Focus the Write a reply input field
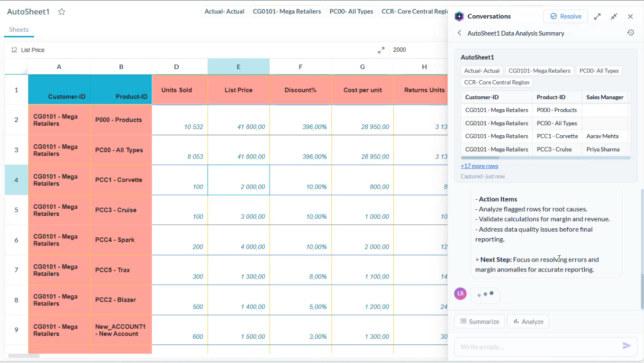 tap(537, 346)
